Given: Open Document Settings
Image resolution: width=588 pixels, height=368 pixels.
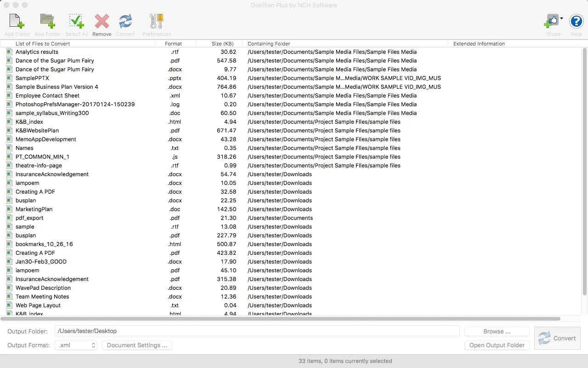Looking at the screenshot, I should pyautogui.click(x=137, y=345).
